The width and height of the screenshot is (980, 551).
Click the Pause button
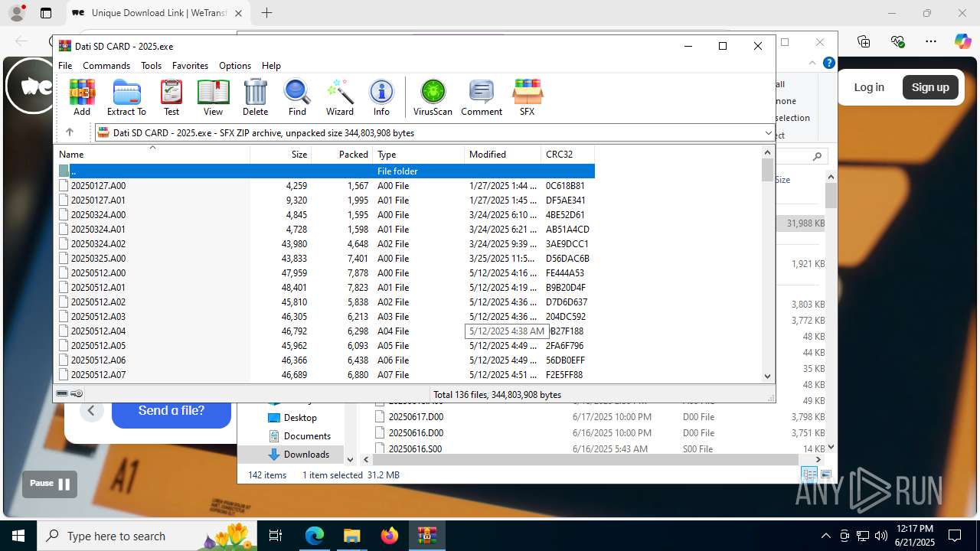coord(50,484)
